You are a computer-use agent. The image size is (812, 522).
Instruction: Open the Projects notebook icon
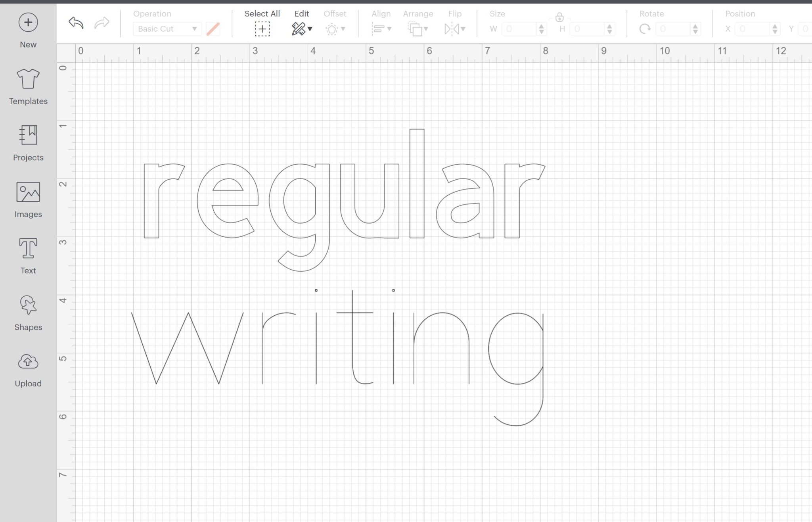[28, 135]
